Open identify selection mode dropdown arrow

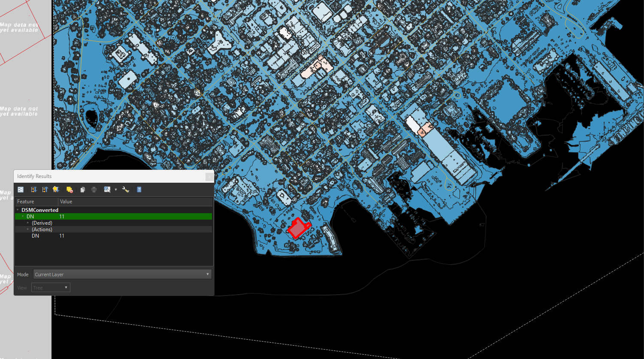tap(116, 190)
